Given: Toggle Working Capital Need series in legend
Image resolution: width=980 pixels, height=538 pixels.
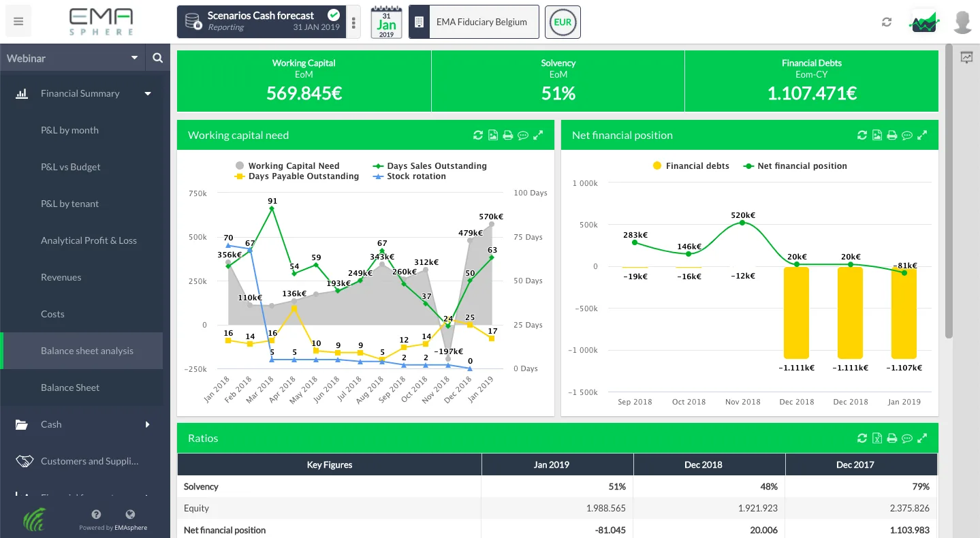Looking at the screenshot, I should pyautogui.click(x=287, y=165).
